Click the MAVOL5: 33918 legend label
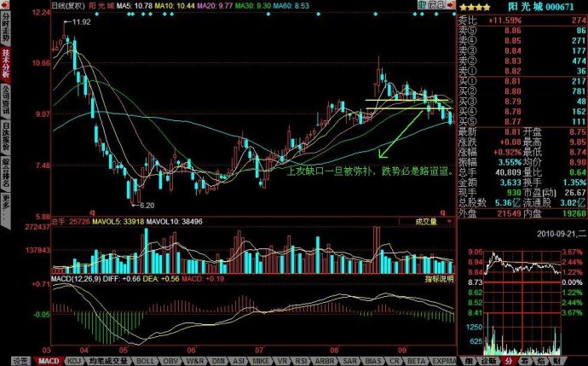 pyautogui.click(x=118, y=222)
